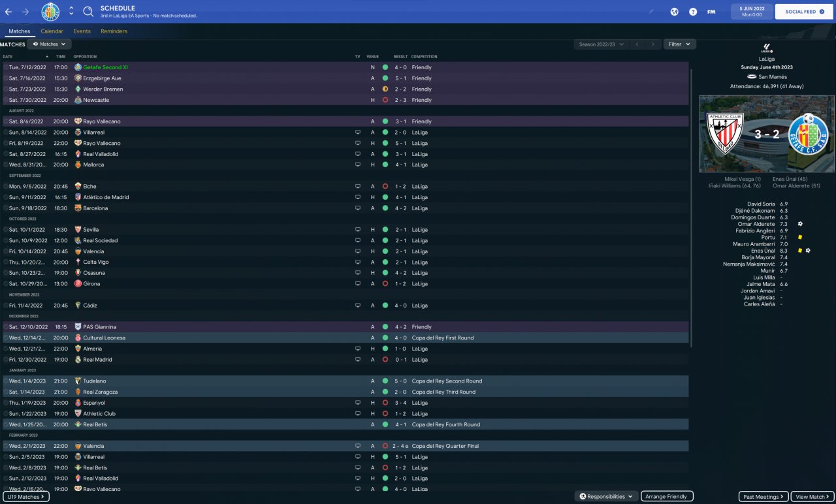Click the Elche club badge
836x504 pixels.
coord(78,186)
